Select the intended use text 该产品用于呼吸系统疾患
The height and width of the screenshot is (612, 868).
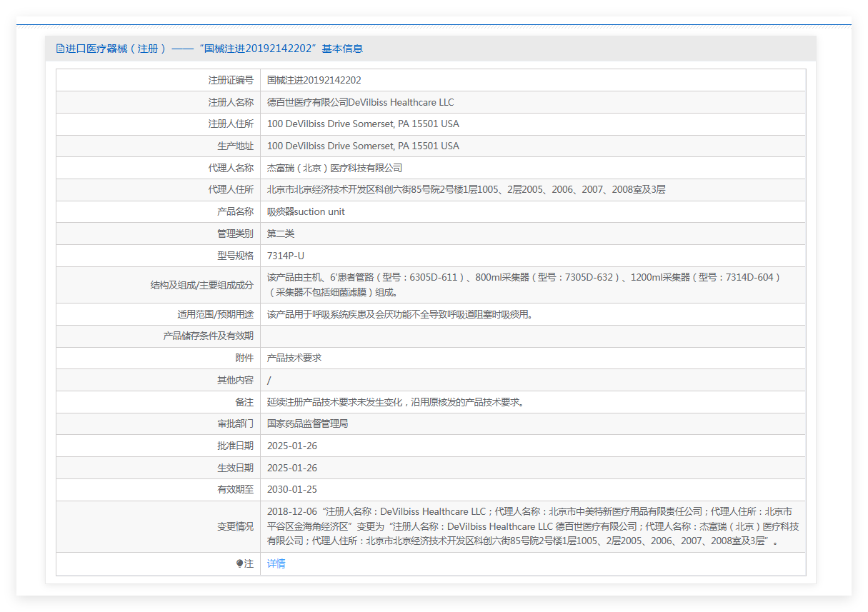coord(400,314)
